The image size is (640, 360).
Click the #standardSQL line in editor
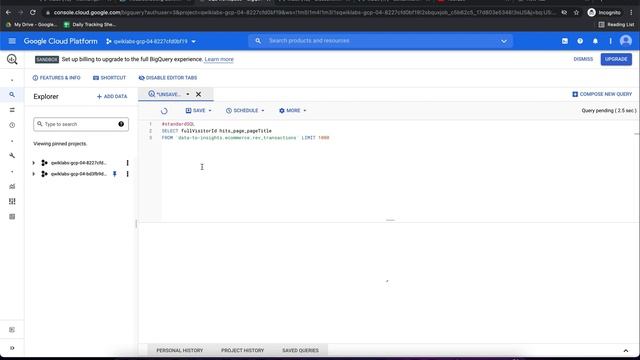click(x=178, y=124)
